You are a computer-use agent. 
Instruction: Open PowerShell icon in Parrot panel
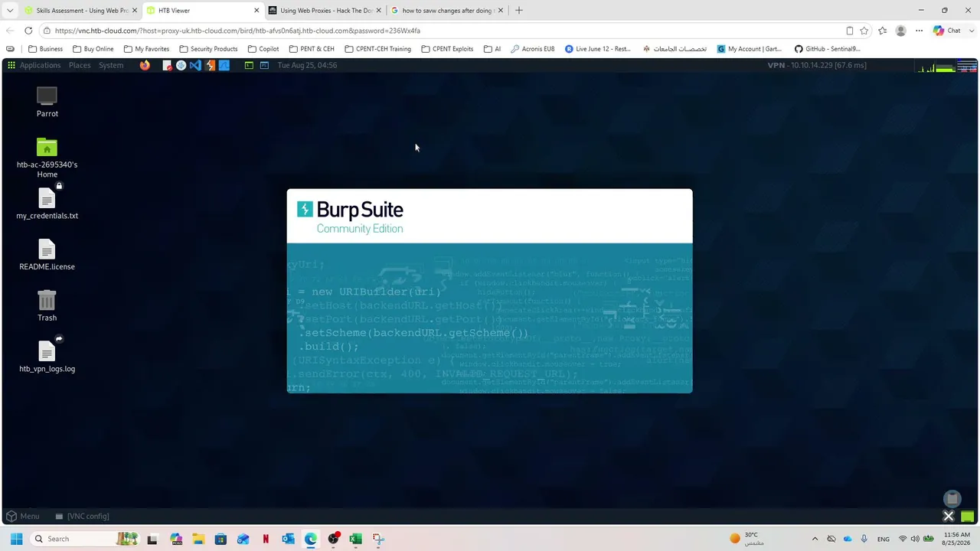tap(264, 65)
